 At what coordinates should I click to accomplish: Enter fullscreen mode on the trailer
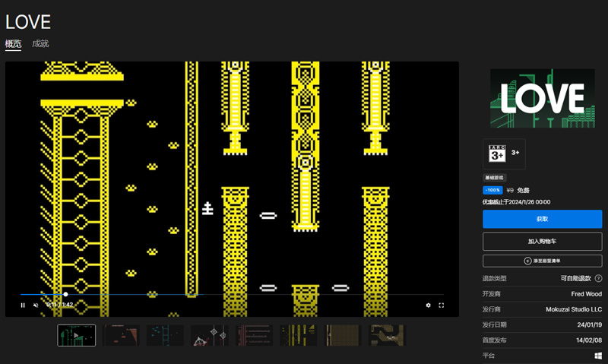click(442, 305)
